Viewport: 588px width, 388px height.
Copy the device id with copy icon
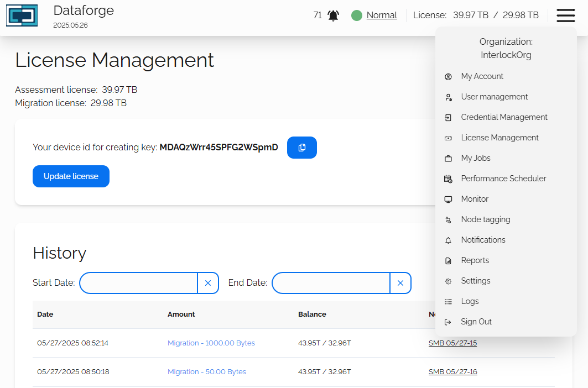(x=302, y=148)
